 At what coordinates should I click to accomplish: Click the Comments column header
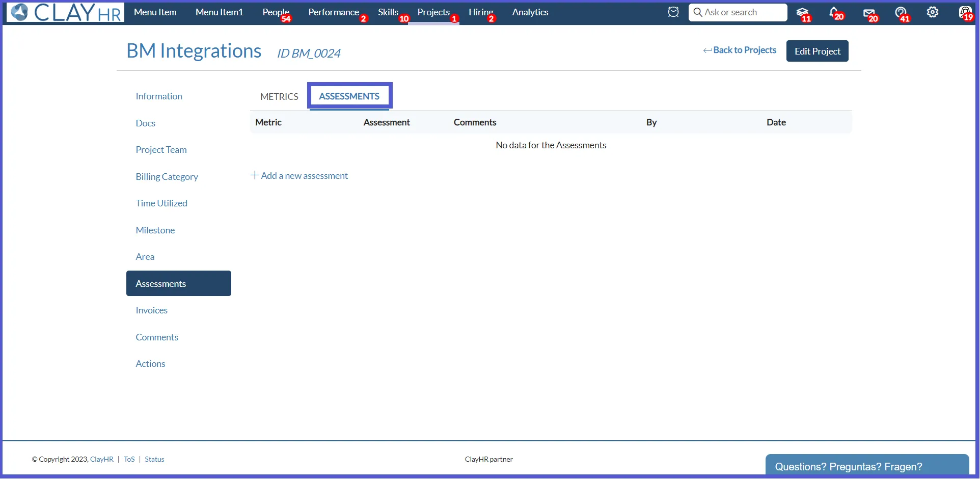(x=475, y=122)
